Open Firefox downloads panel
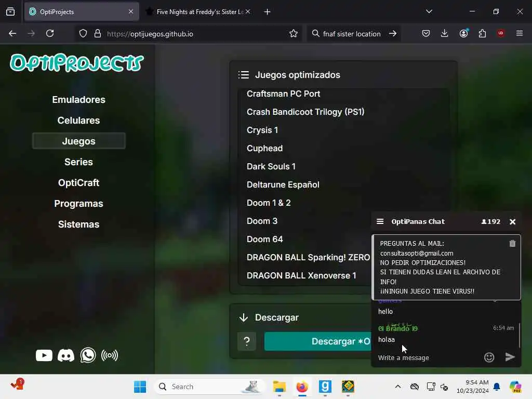This screenshot has height=399, width=532. [445, 33]
